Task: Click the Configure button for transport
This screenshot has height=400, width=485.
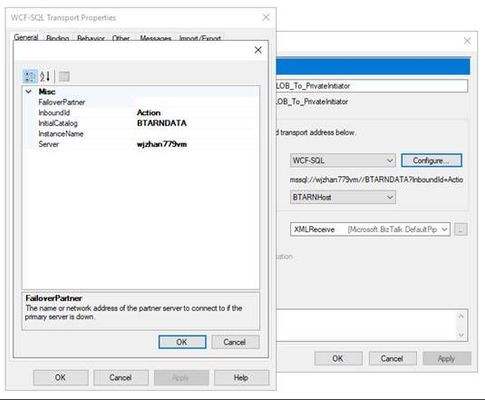Action: click(x=431, y=160)
